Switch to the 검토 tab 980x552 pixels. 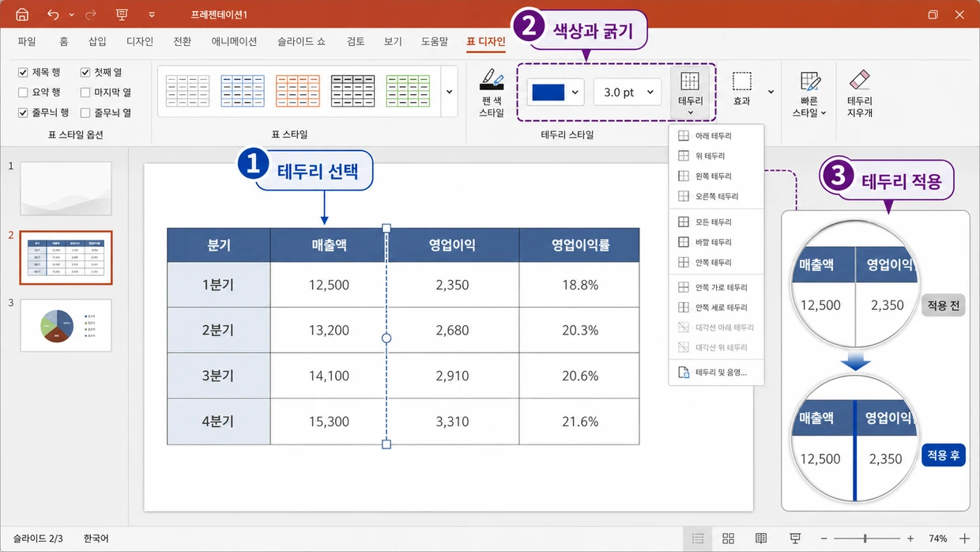click(355, 42)
